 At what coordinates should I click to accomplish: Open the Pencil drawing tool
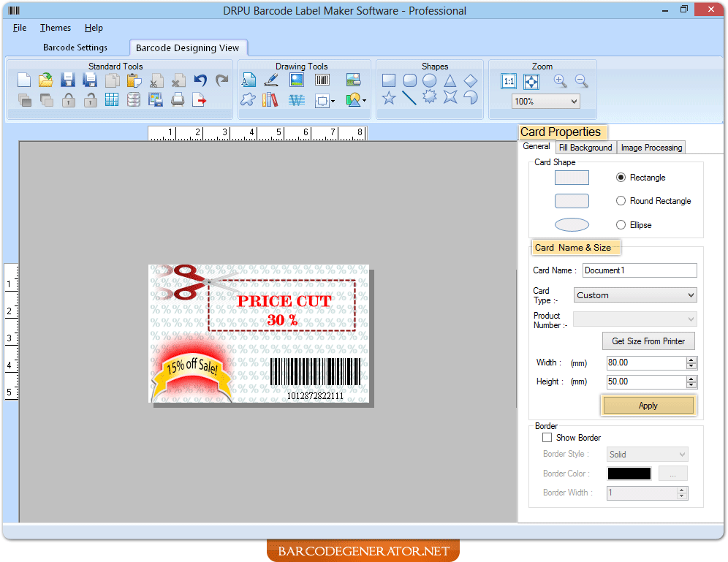tap(270, 80)
